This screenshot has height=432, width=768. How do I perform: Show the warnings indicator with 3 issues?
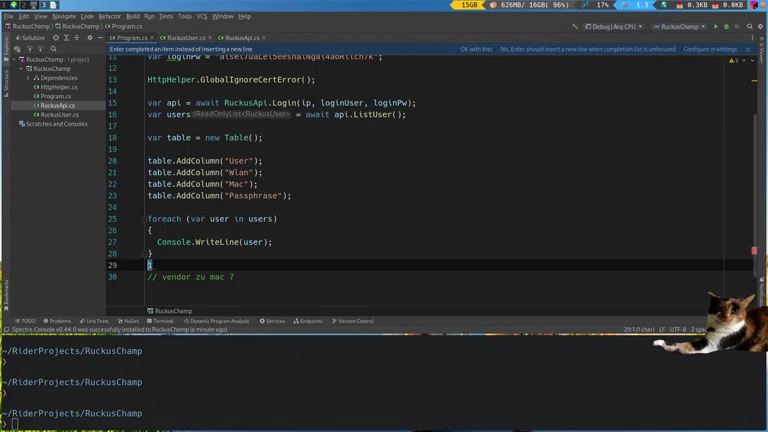734,60
